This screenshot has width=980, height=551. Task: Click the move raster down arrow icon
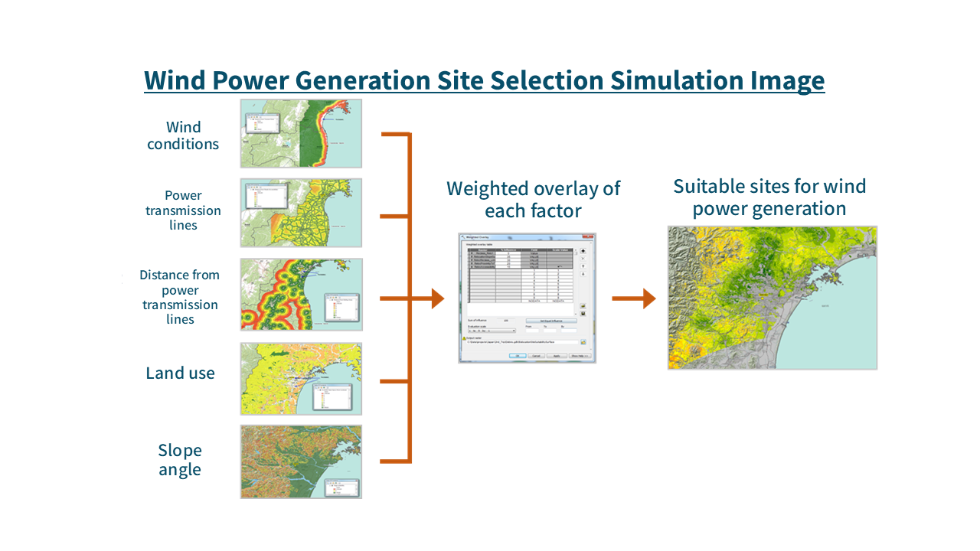(x=583, y=274)
